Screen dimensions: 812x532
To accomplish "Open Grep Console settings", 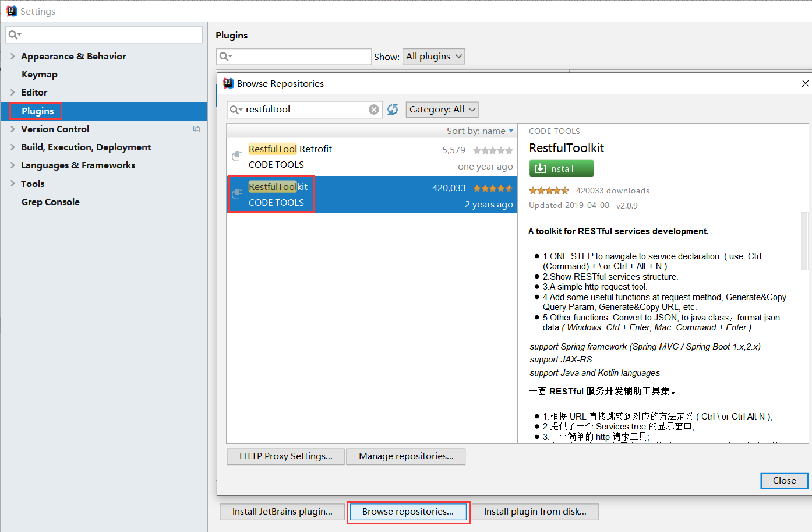I will pyautogui.click(x=51, y=202).
